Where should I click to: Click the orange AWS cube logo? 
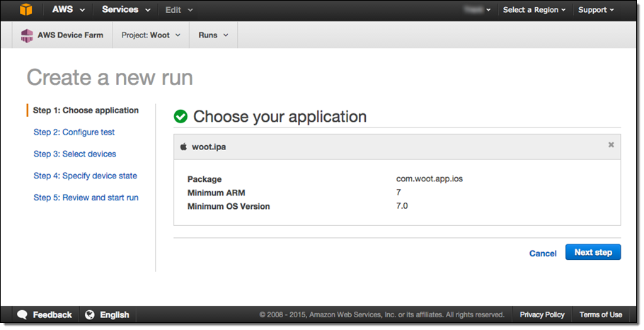[26, 10]
